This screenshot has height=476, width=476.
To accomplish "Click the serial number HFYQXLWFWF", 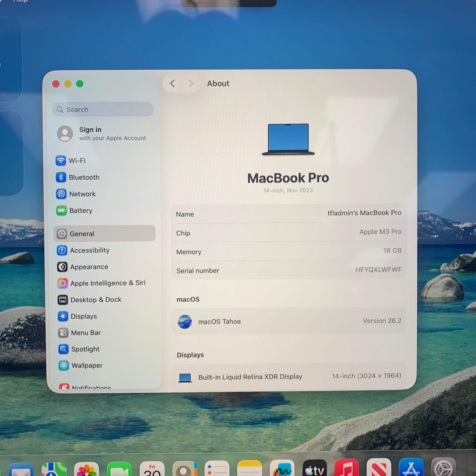I will 378,270.
